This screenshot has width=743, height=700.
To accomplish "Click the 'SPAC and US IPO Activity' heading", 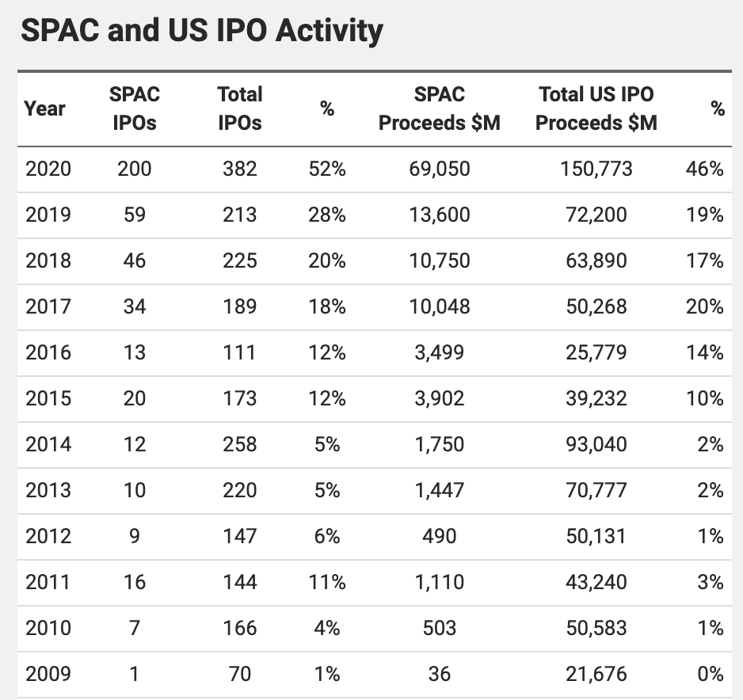I will coord(202,30).
